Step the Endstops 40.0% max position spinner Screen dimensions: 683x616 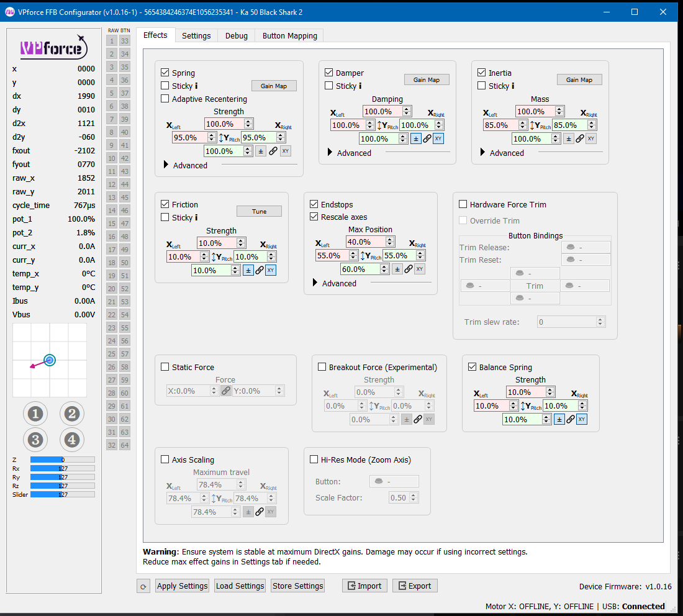[390, 242]
